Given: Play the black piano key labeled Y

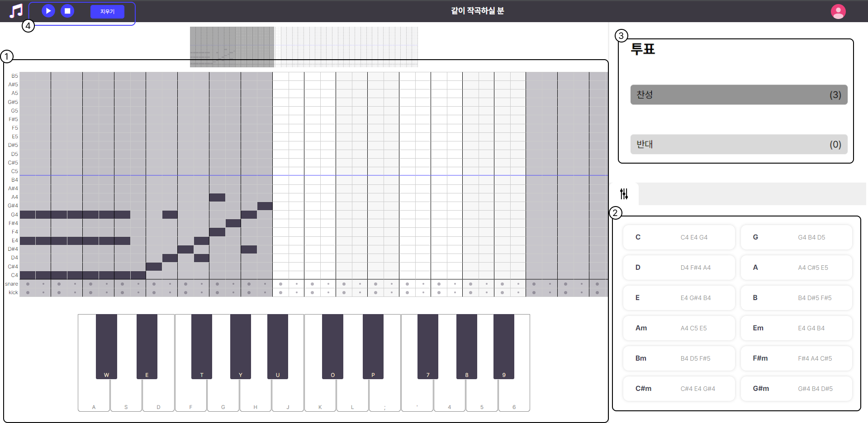Looking at the screenshot, I should [x=241, y=347].
